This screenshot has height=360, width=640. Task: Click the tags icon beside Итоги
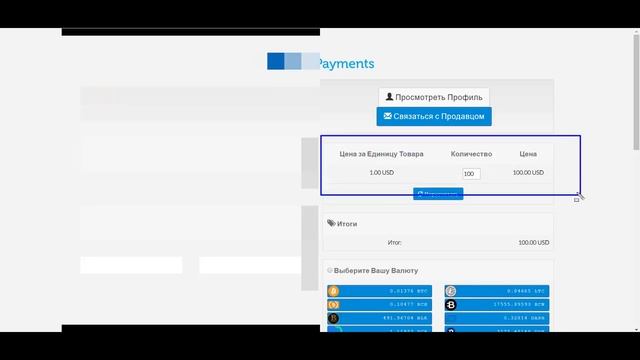[331, 223]
